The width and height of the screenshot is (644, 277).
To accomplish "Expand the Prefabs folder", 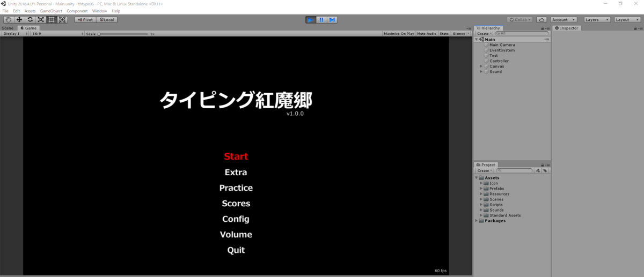I will pos(481,189).
